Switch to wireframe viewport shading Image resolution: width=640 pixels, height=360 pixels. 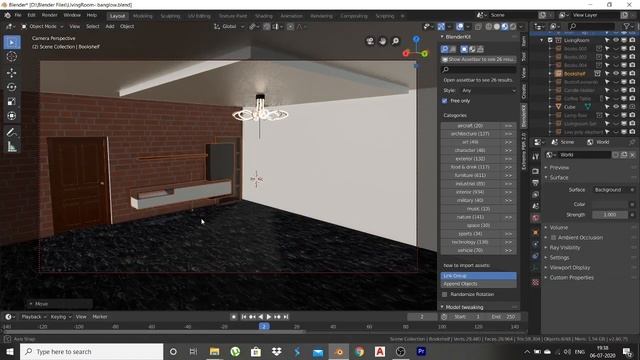click(x=489, y=27)
